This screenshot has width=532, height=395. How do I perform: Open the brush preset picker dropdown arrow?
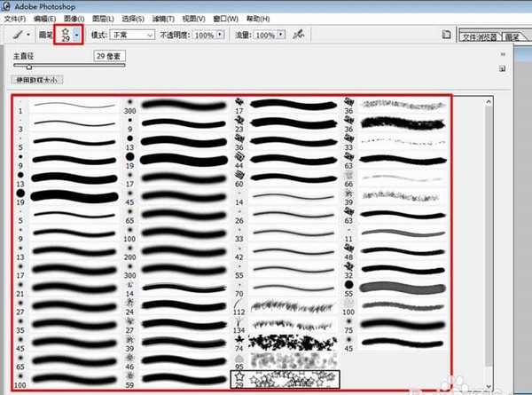click(77, 35)
